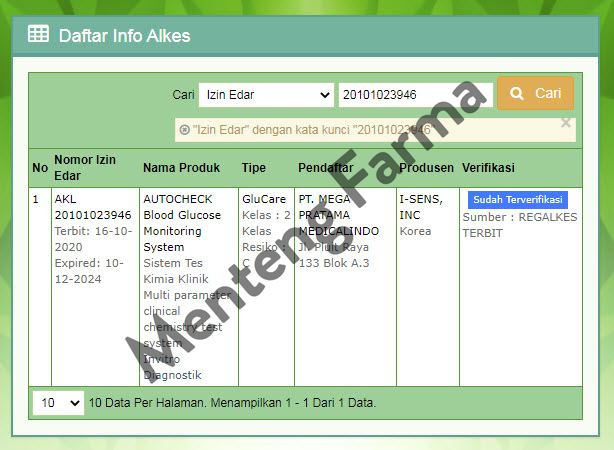Click the table grid icon beside Daftar Info Alkes
Screen dimensions: 614x450
pyautogui.click(x=38, y=34)
